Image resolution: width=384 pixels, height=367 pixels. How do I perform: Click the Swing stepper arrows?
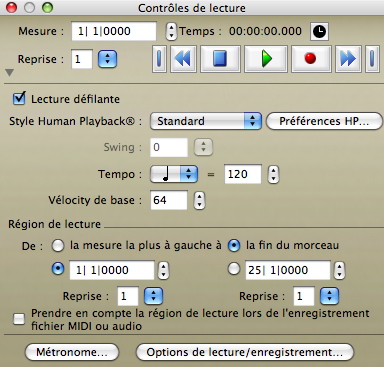click(203, 147)
